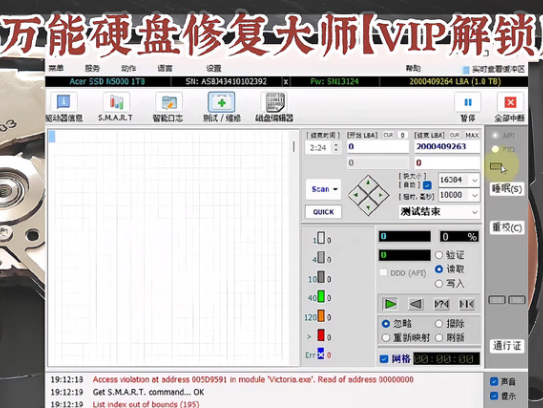Click the x button beside the serial number
The height and width of the screenshot is (408, 543).
pos(286,82)
